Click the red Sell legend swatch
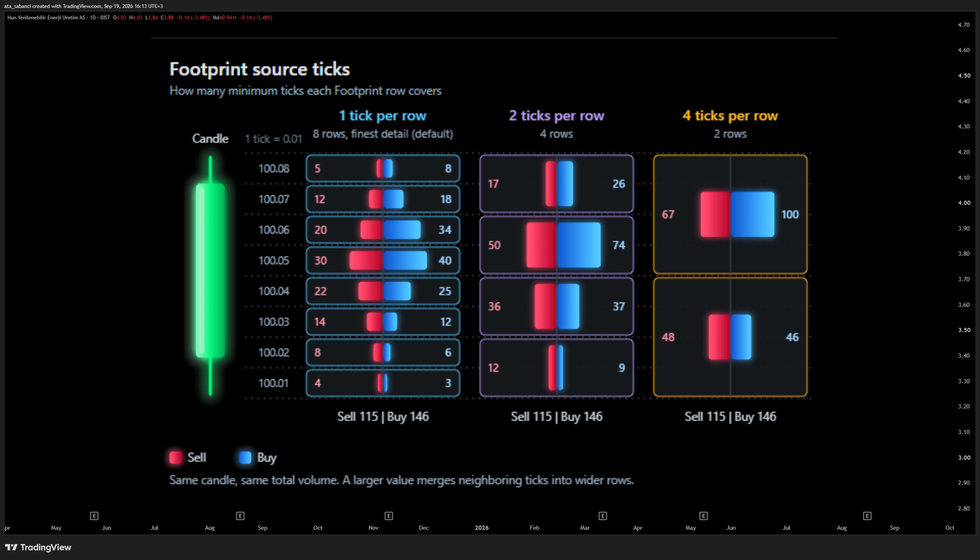 click(x=175, y=458)
